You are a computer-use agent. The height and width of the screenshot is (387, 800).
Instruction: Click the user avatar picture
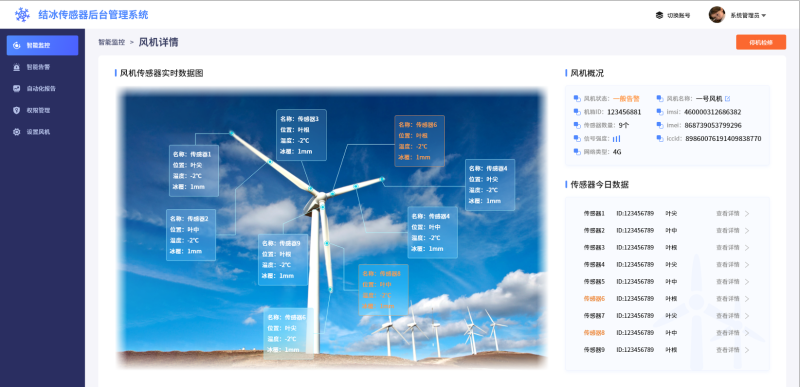click(717, 15)
